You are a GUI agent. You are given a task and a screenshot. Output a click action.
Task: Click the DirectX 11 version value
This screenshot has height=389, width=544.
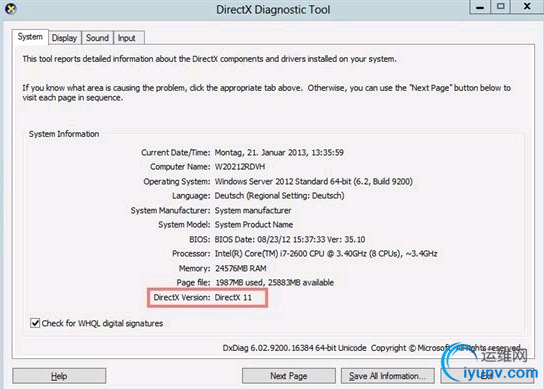click(233, 297)
